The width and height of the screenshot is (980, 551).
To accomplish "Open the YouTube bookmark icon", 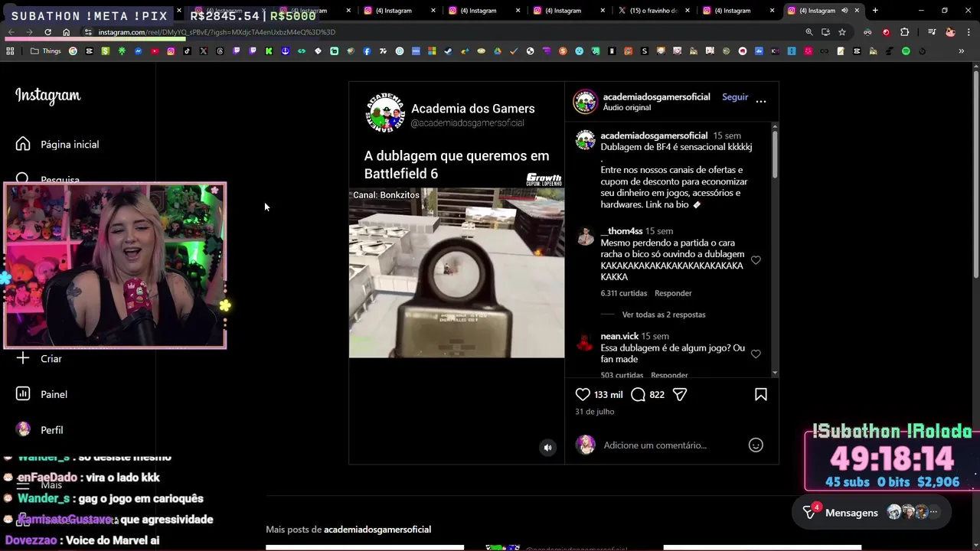I will pos(155,51).
